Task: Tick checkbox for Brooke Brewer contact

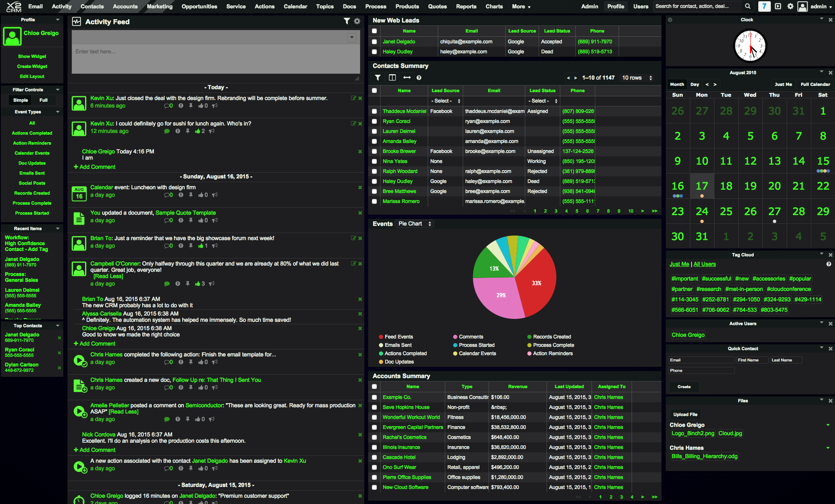Action: point(374,151)
